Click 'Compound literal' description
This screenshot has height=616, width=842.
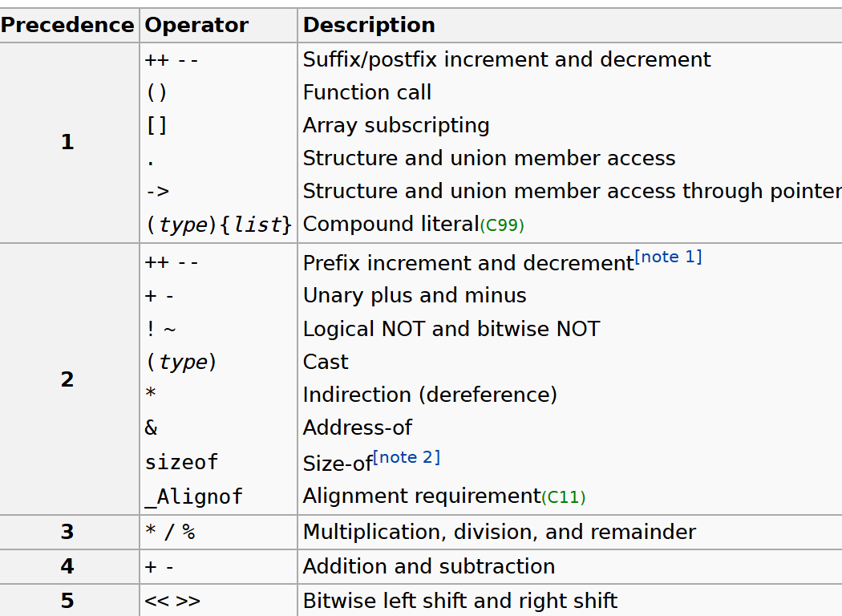pyautogui.click(x=391, y=224)
